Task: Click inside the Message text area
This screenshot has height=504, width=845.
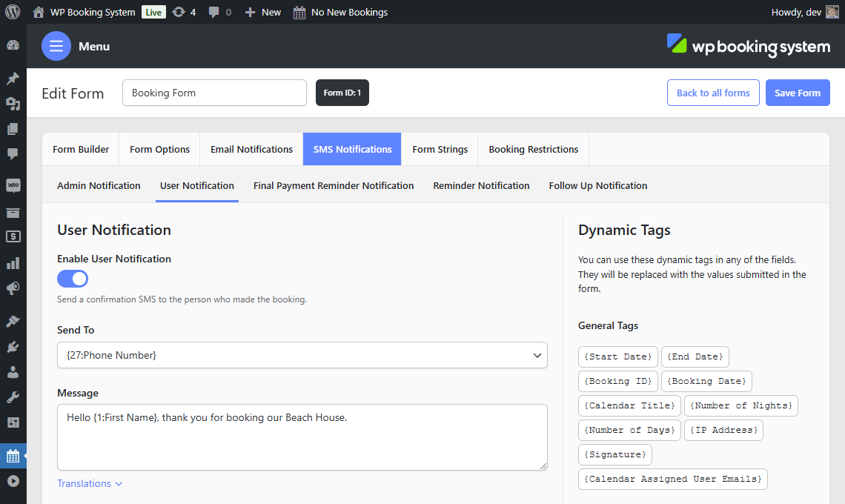Action: point(302,437)
